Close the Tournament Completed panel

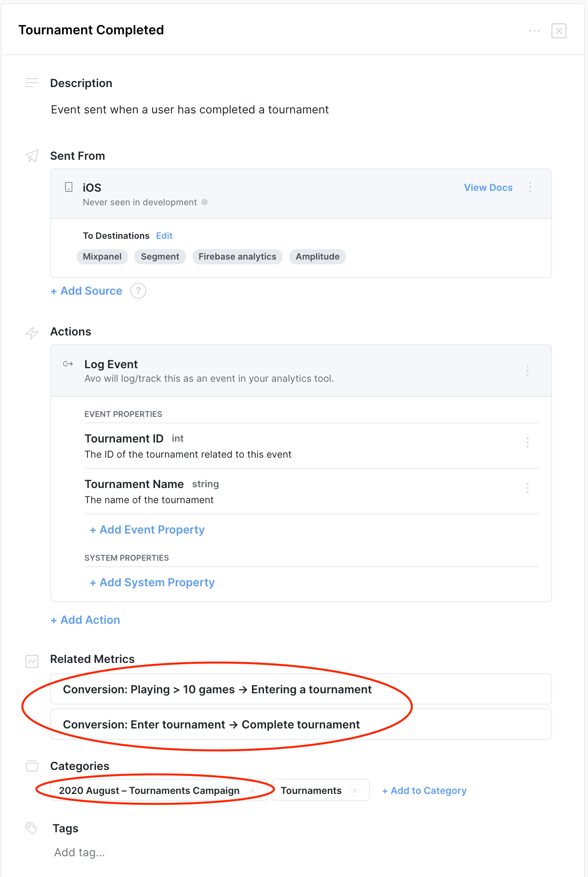point(558,31)
